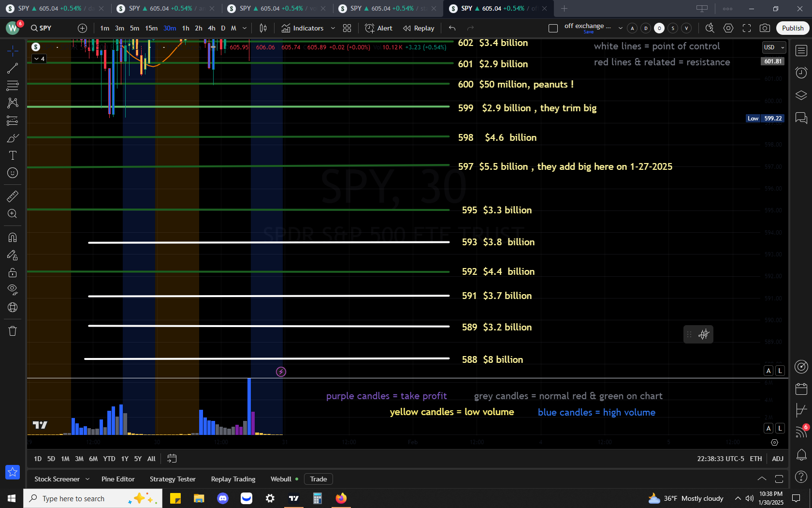Open the Pine Editor tab
812x508 pixels.
(x=118, y=479)
